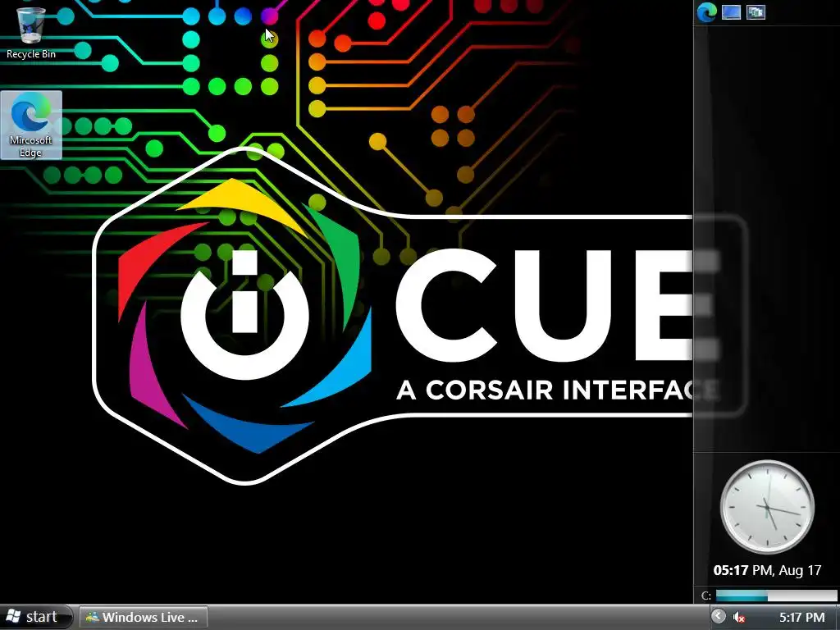This screenshot has height=630, width=840.
Task: Open the Start menu
Action: (x=34, y=617)
